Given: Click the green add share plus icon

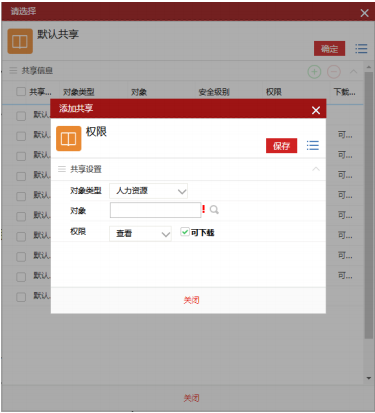Looking at the screenshot, I should (x=314, y=72).
